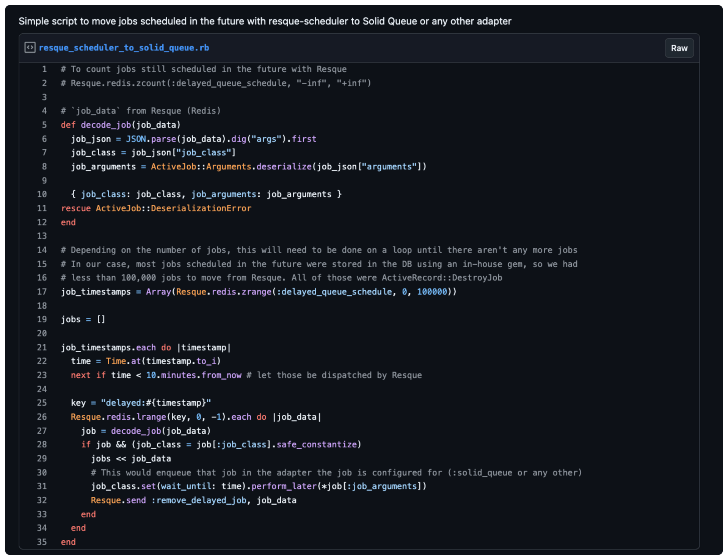Click comment 'ActiveRecord::DestroyJob' on line 16

point(442,278)
